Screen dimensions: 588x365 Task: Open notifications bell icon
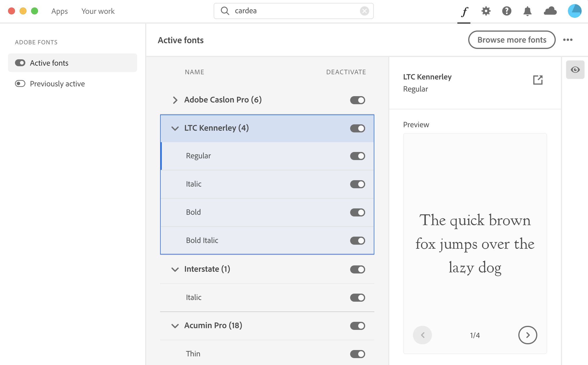pyautogui.click(x=527, y=11)
